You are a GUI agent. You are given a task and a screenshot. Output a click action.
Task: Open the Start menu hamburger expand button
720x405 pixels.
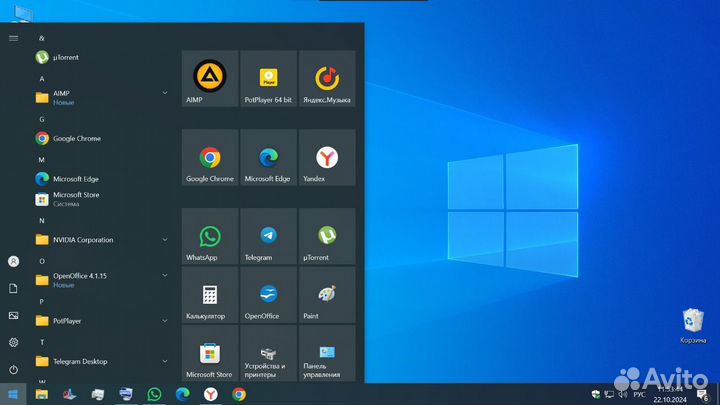pos(13,38)
